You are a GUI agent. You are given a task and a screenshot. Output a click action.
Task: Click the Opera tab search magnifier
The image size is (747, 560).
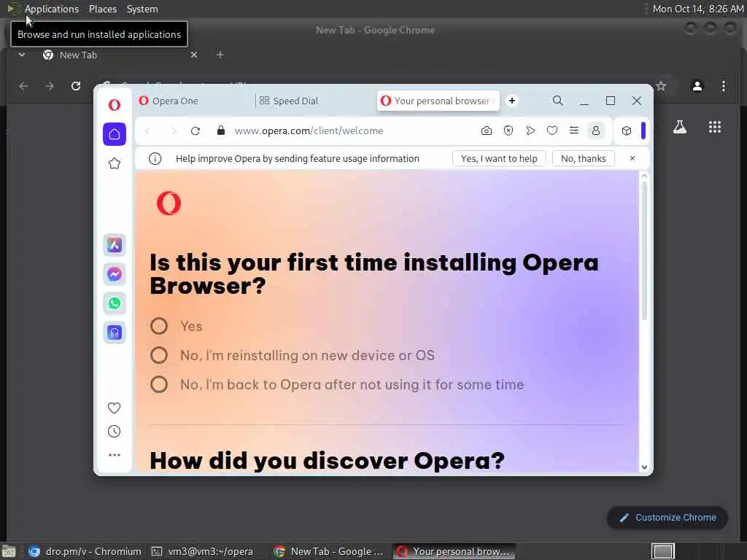pos(558,101)
